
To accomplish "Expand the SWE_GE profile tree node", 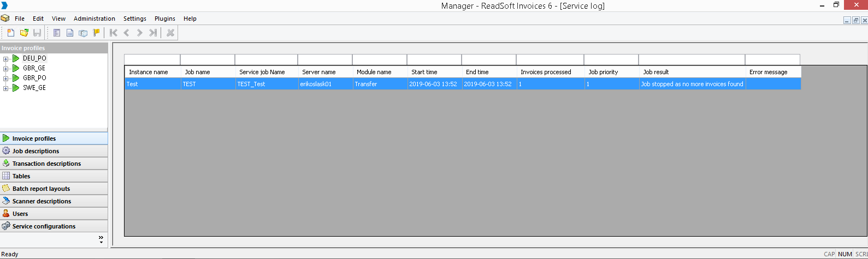I will (x=5, y=88).
